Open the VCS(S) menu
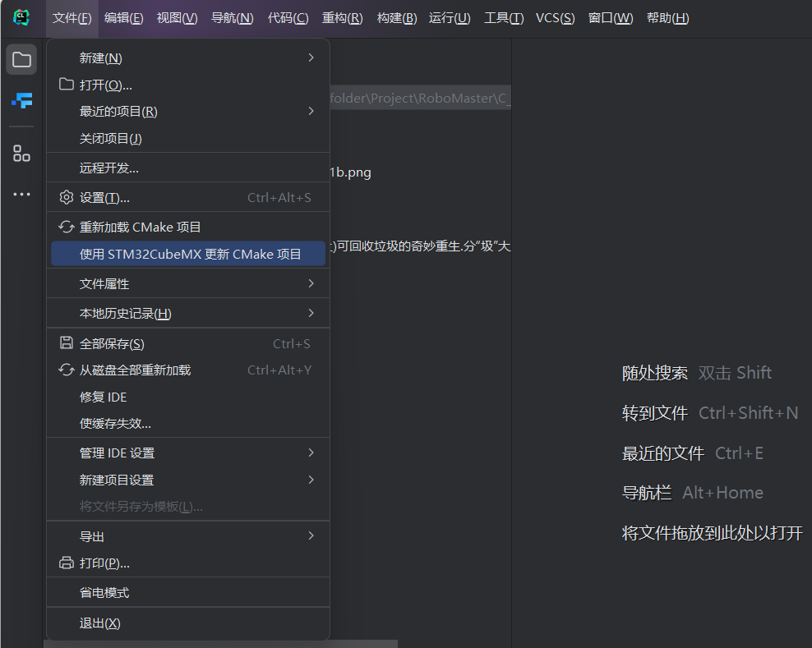The image size is (812, 648). point(555,18)
